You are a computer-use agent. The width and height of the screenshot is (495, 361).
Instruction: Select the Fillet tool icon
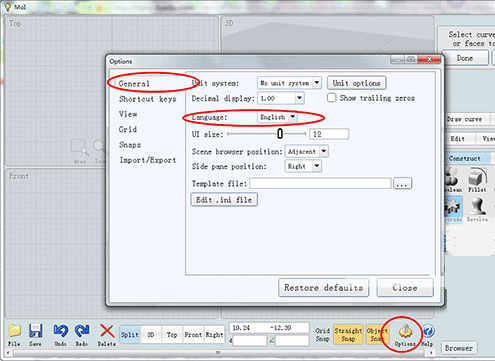point(477,177)
